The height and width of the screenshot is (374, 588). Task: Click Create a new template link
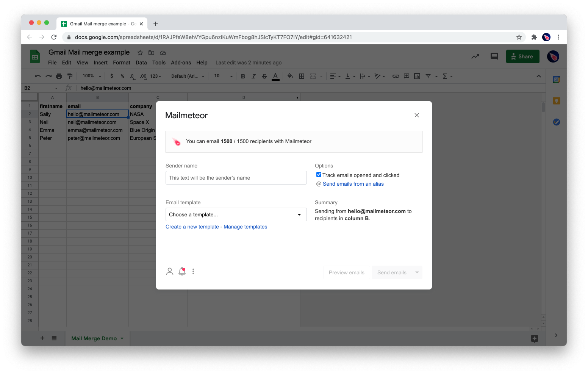[x=192, y=227]
